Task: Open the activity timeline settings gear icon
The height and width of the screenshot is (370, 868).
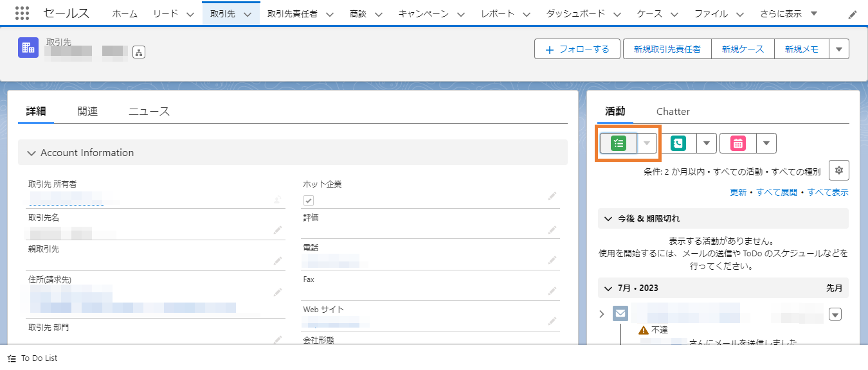Action: 839,170
